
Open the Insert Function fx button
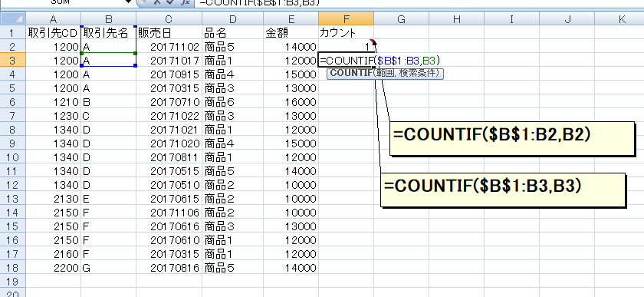186,2
